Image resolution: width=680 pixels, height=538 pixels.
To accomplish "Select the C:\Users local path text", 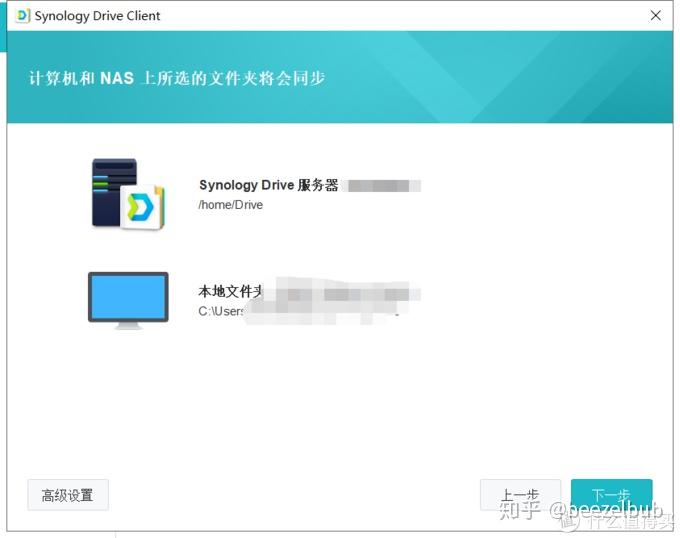I will pos(221,311).
